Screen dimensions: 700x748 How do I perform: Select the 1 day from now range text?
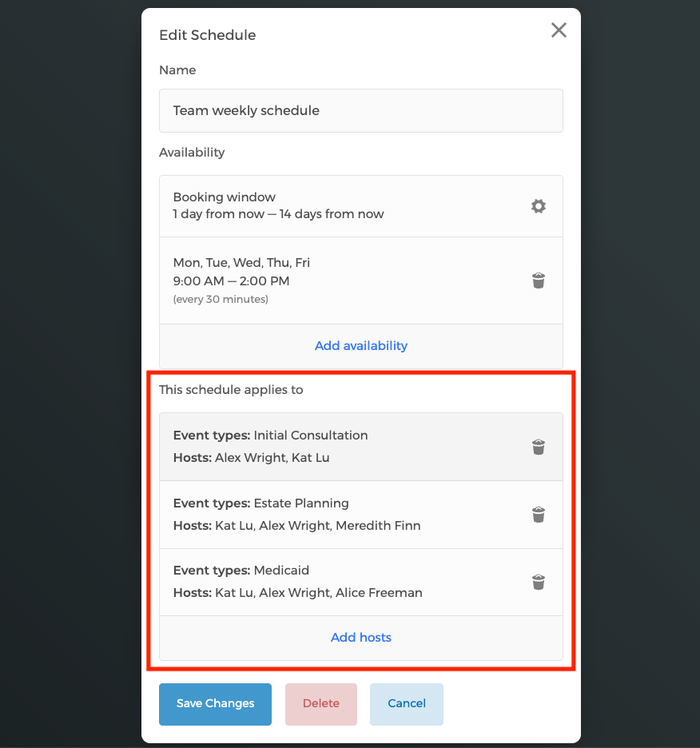coord(278,214)
